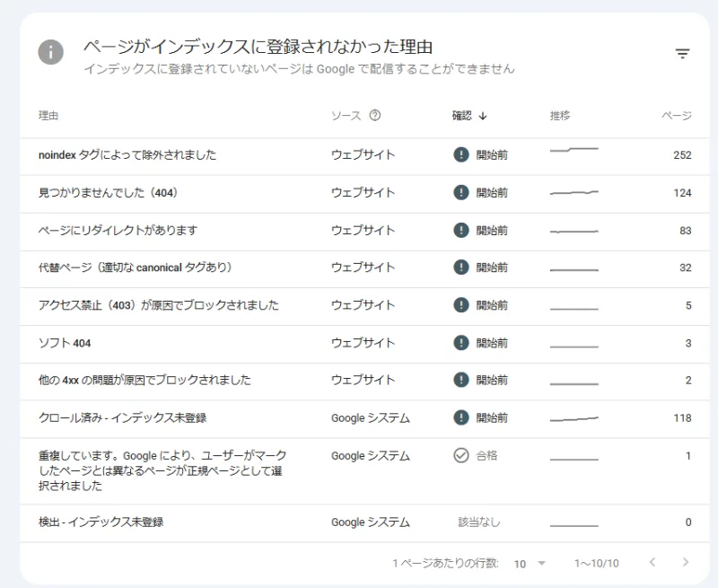Go to previous page with left chevron
Image resolution: width=718 pixels, height=588 pixels.
click(652, 562)
